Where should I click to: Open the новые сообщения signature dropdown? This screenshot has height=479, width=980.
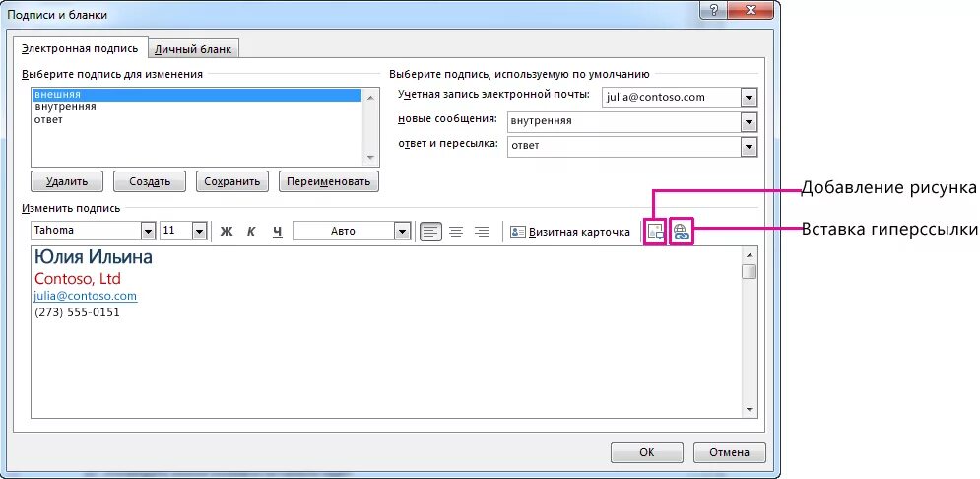click(x=749, y=121)
